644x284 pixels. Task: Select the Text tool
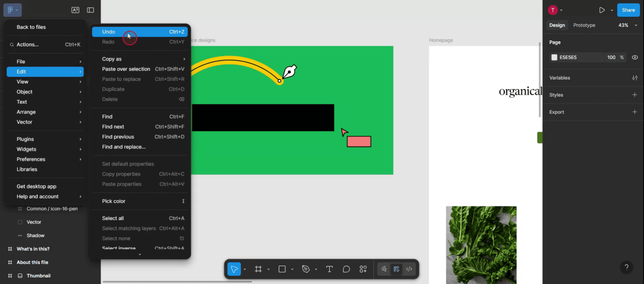point(329,269)
